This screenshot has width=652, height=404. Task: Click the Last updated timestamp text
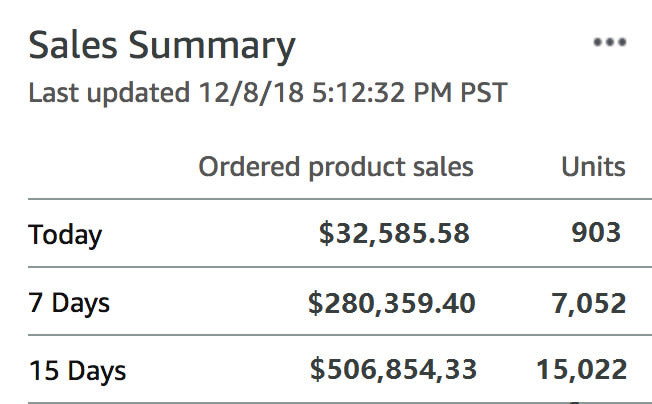(268, 94)
